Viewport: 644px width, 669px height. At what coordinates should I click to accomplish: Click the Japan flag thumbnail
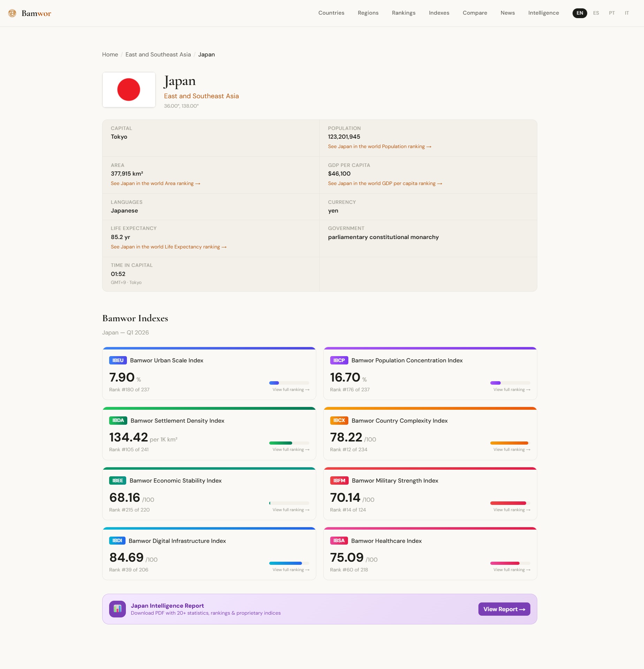[x=129, y=89]
